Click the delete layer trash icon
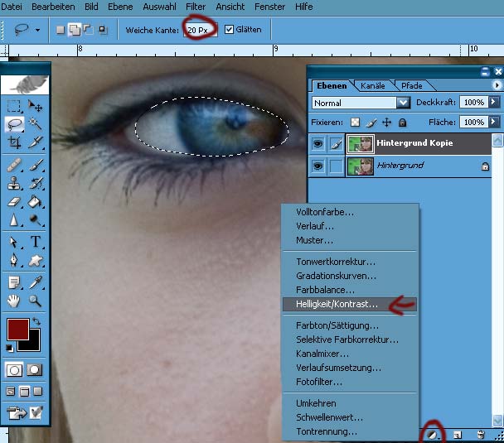Screen dimensions: 504x443 (480, 434)
